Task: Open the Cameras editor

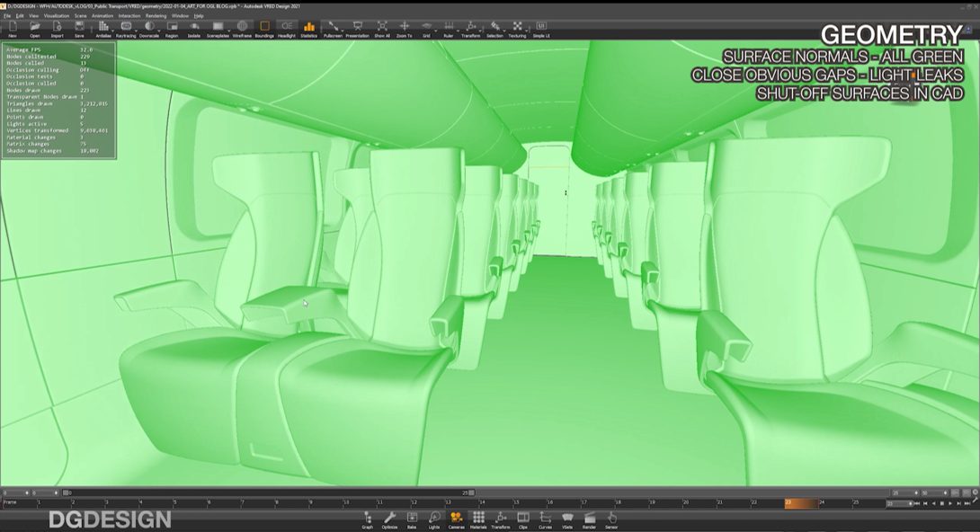Action: 456,519
